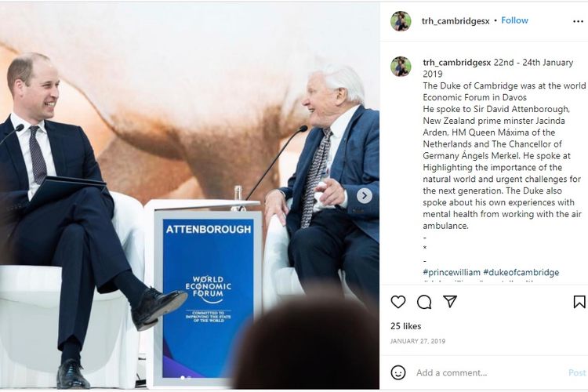Open the #dukeofcambridge hashtag
The image size is (588, 392).
point(521,272)
